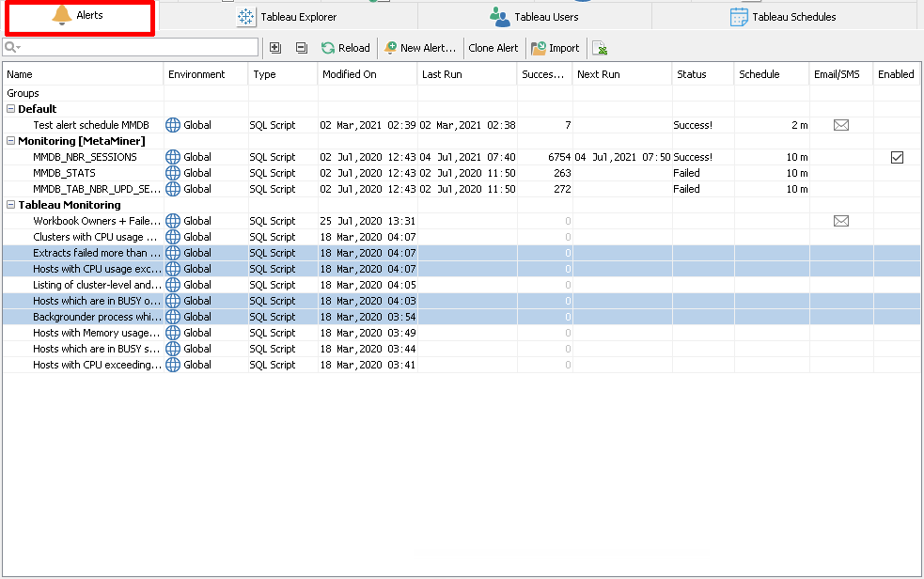Viewport: 924px width, 579px height.
Task: Click the globe icon for Test alert schedule MMDB
Action: [x=173, y=125]
